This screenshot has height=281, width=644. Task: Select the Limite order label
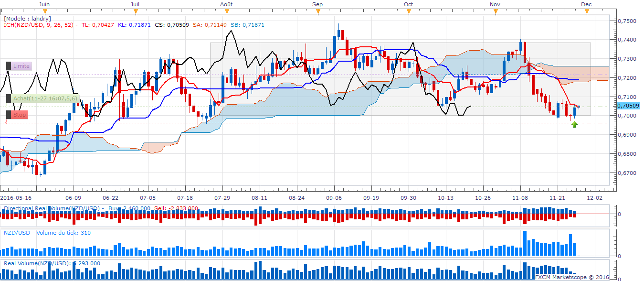21,66
